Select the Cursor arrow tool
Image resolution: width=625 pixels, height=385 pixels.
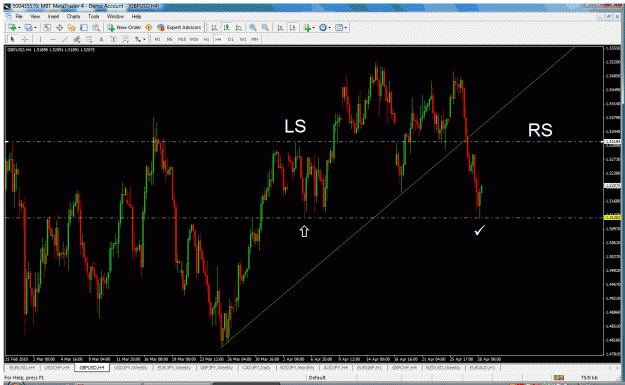point(13,39)
